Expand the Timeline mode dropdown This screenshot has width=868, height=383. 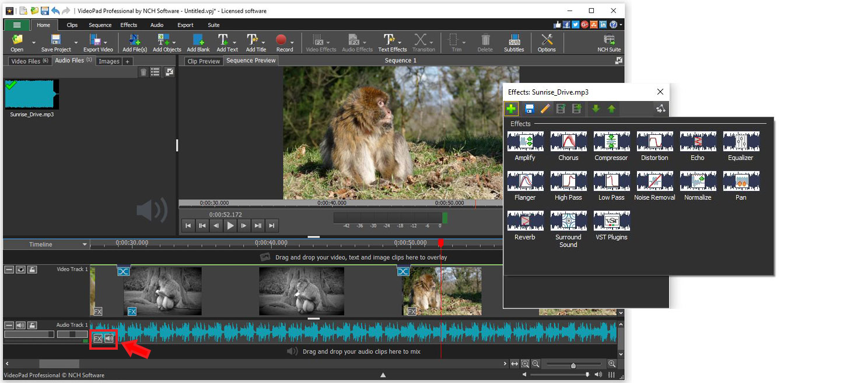pyautogui.click(x=85, y=245)
